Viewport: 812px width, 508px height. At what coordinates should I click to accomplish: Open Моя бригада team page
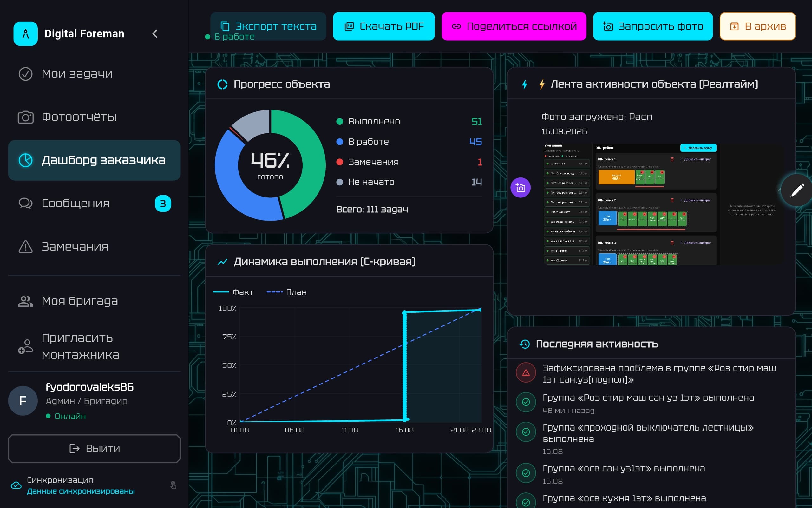pos(94,301)
